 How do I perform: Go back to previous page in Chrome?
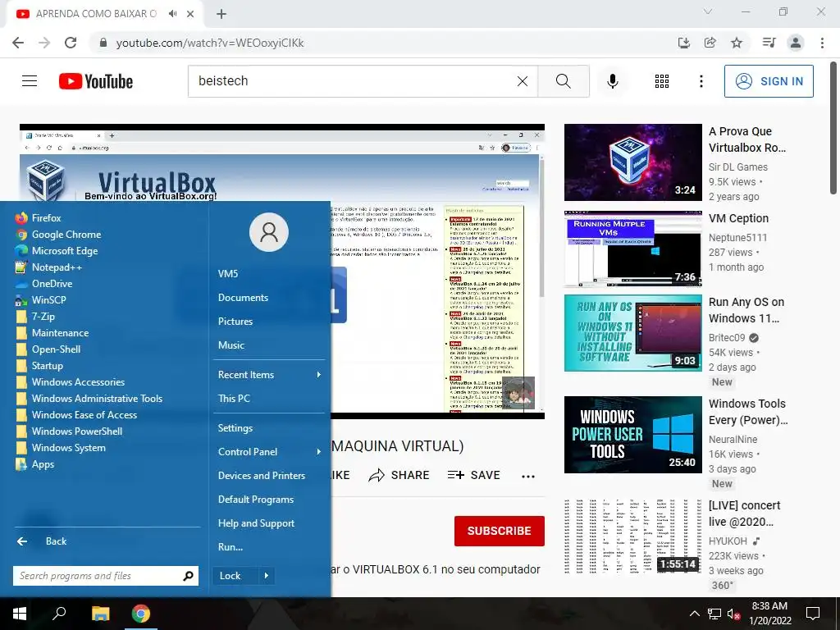pos(18,43)
